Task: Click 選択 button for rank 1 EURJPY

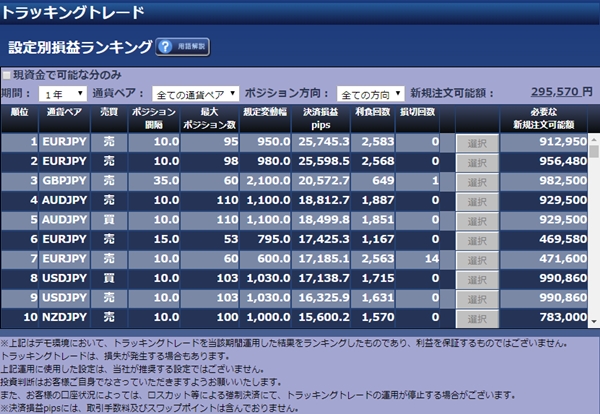Action: coord(477,143)
